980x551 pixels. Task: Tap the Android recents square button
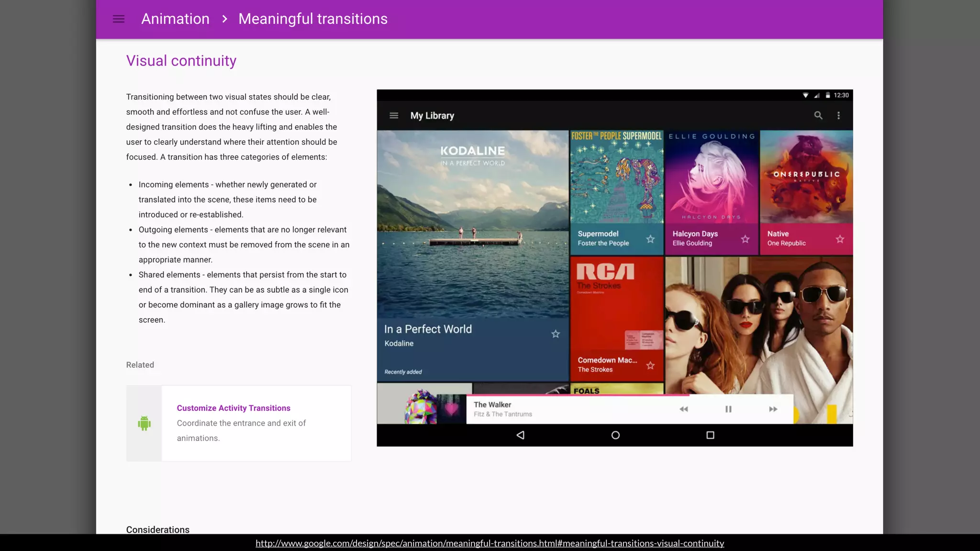coord(710,435)
